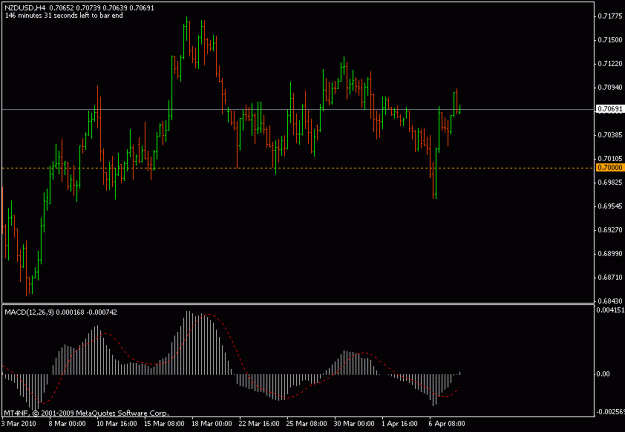Click the '22 Mar 16:00' time label
This screenshot has width=625, height=432.
(x=259, y=424)
